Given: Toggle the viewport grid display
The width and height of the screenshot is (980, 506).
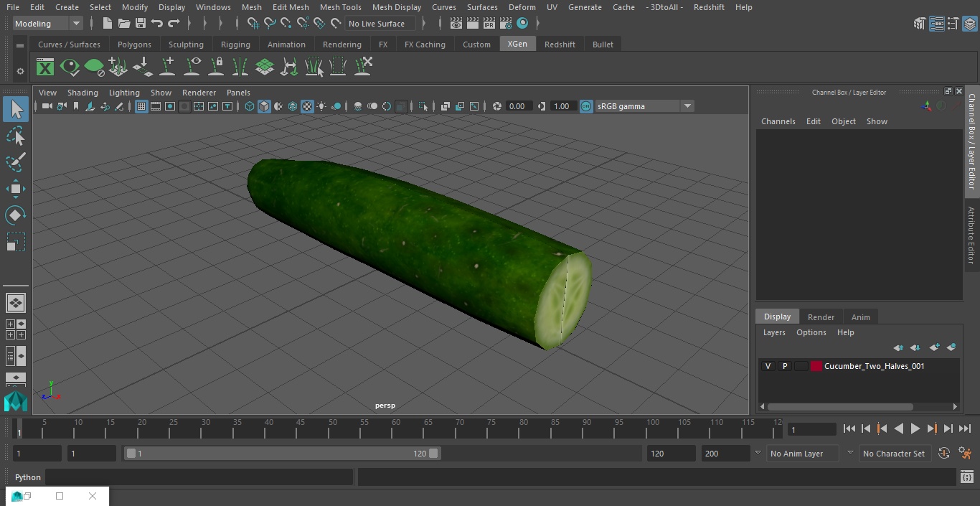Looking at the screenshot, I should (x=141, y=106).
